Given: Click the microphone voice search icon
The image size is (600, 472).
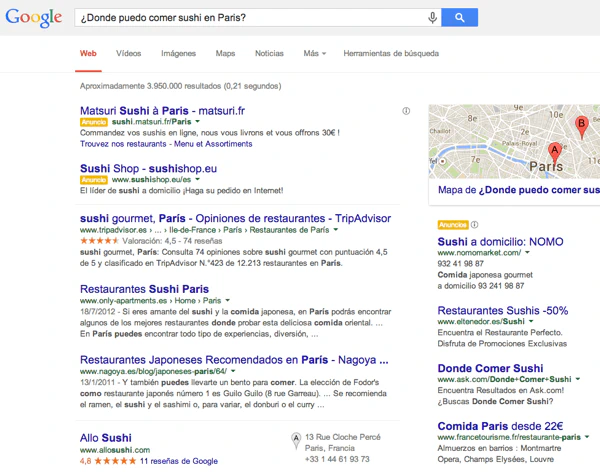Looking at the screenshot, I should point(433,18).
